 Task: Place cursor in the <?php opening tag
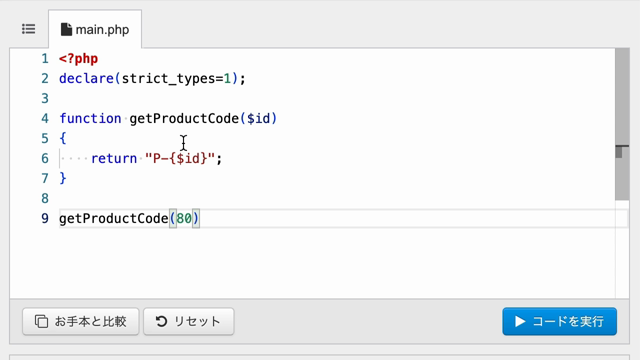(x=78, y=59)
